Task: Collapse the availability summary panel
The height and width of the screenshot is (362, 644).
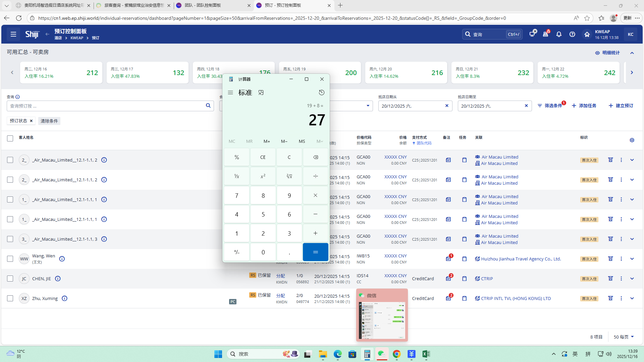Action: click(632, 53)
